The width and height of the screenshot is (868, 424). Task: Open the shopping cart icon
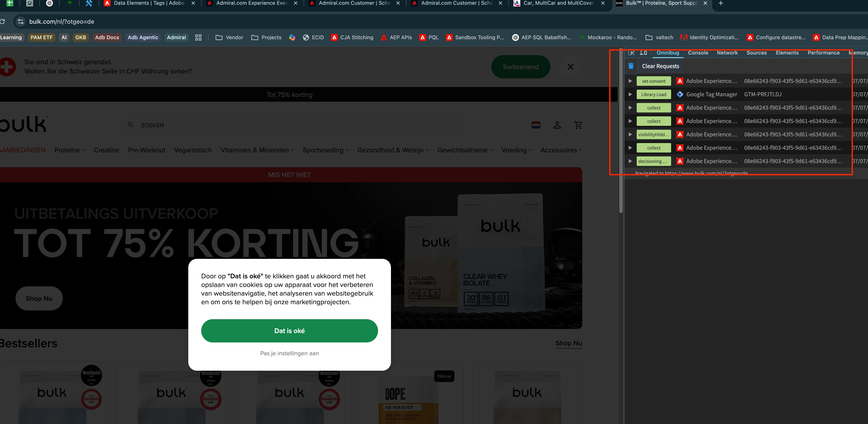coord(578,125)
